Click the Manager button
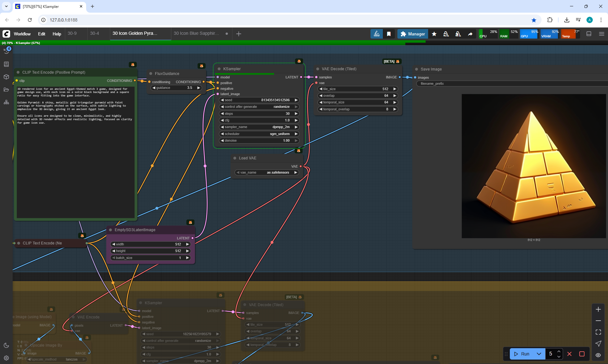The height and width of the screenshot is (364, 608). [413, 34]
